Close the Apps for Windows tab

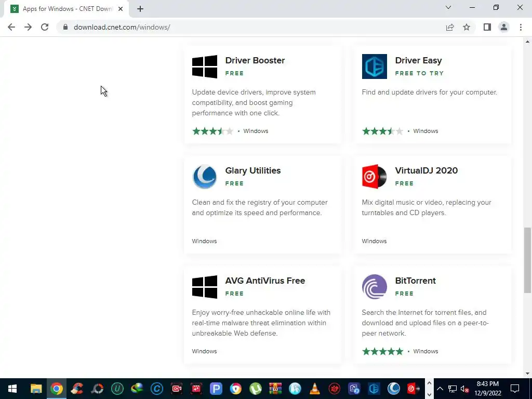[x=121, y=9]
